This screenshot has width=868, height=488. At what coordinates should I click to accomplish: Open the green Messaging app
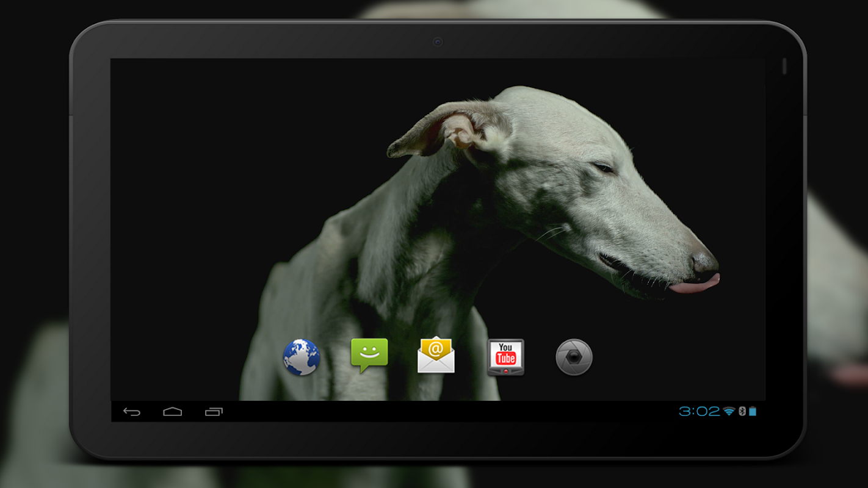coord(369,356)
